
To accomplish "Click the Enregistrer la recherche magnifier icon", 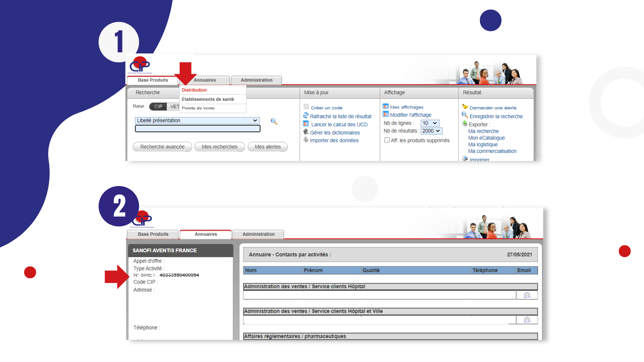I will [465, 115].
